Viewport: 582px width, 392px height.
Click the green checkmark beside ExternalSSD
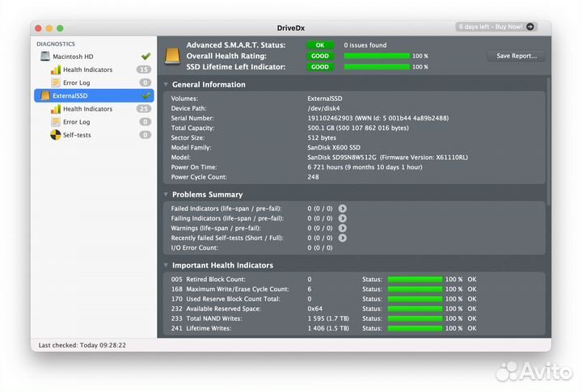coord(145,95)
